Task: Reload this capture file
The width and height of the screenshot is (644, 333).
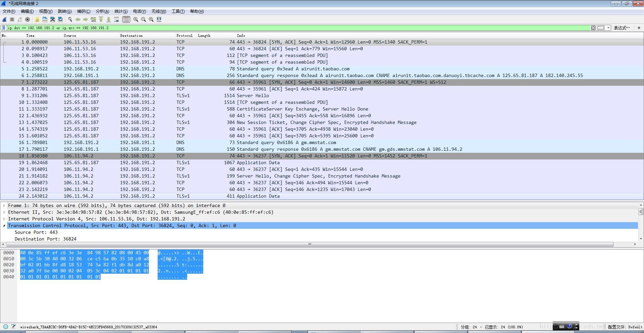Action: pos(60,19)
